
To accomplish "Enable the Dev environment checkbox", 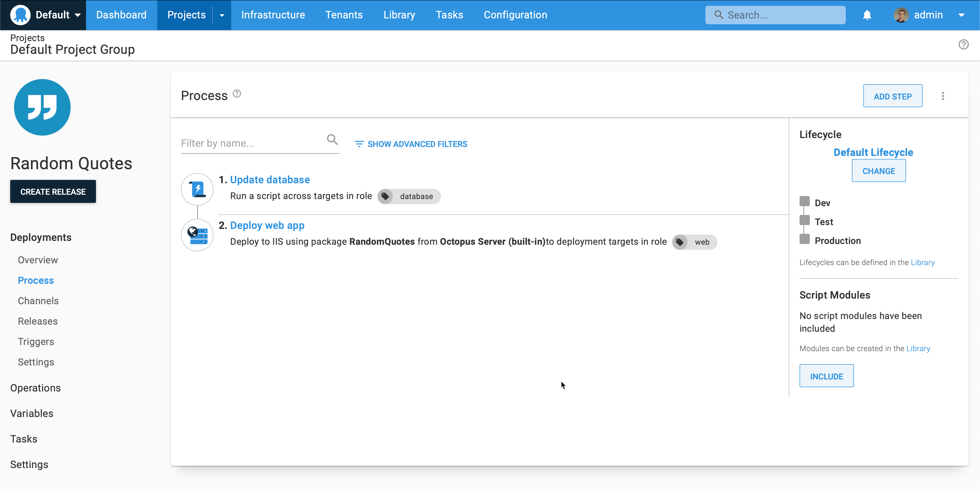I will pos(804,201).
